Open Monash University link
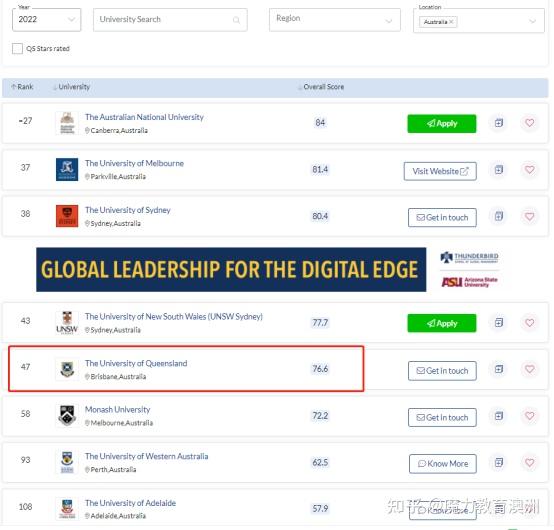The width and height of the screenshot is (554, 530). [x=118, y=410]
